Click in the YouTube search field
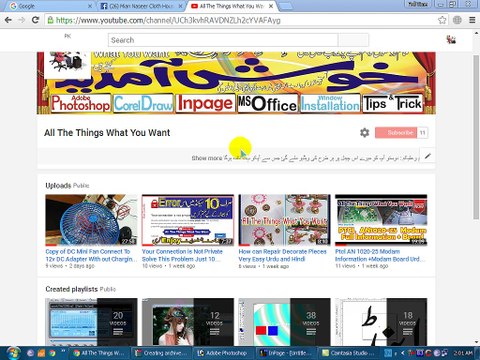Viewport: 480px width, 360px height. point(223,40)
